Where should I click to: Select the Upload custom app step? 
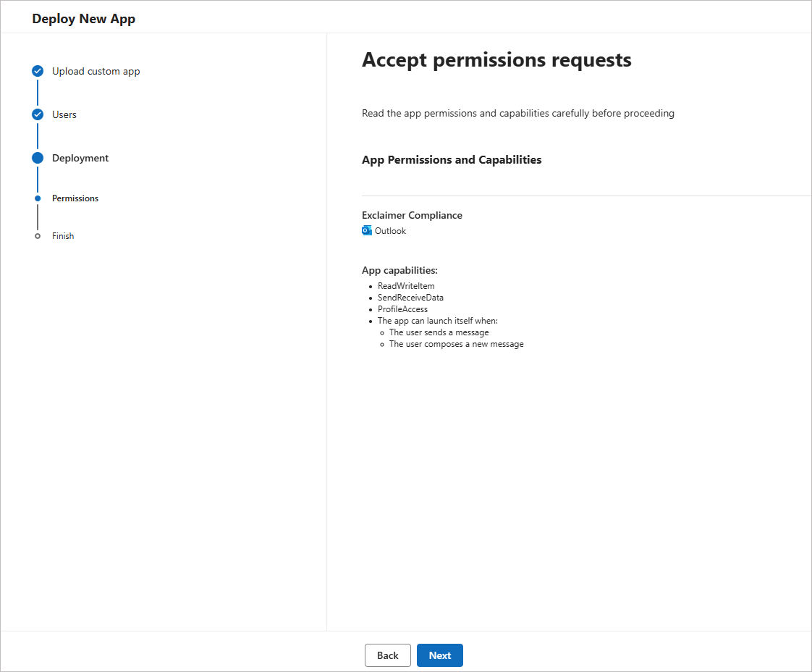[96, 71]
